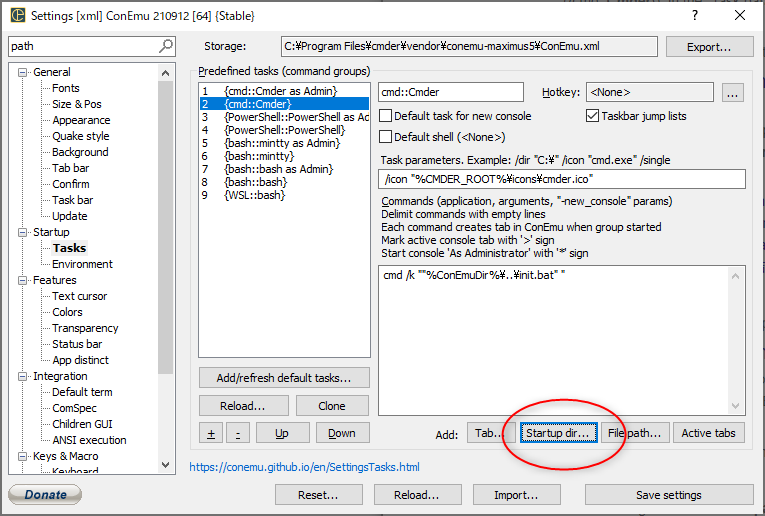The image size is (765, 516).
Task: Open Fonts settings page
Action: (x=66, y=88)
